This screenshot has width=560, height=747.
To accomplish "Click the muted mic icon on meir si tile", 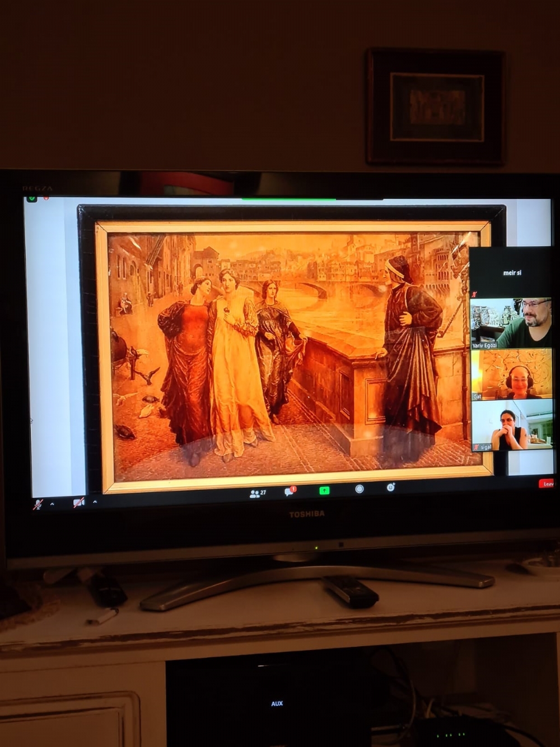I will [474, 294].
